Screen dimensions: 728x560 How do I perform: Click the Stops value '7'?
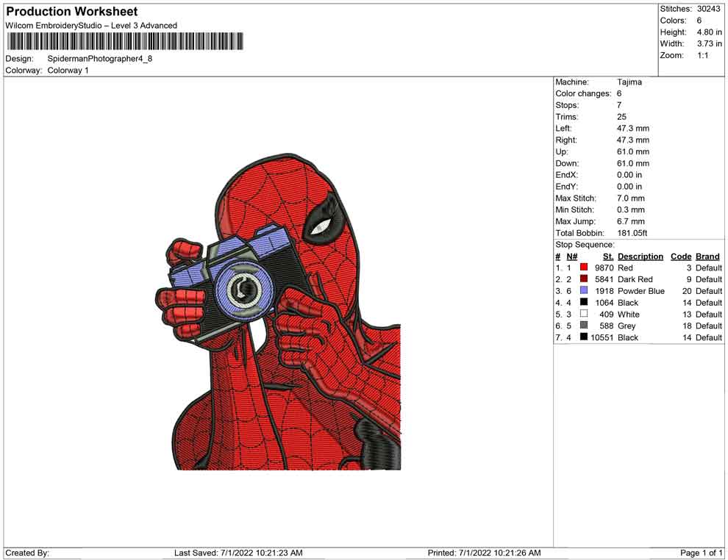click(x=619, y=105)
